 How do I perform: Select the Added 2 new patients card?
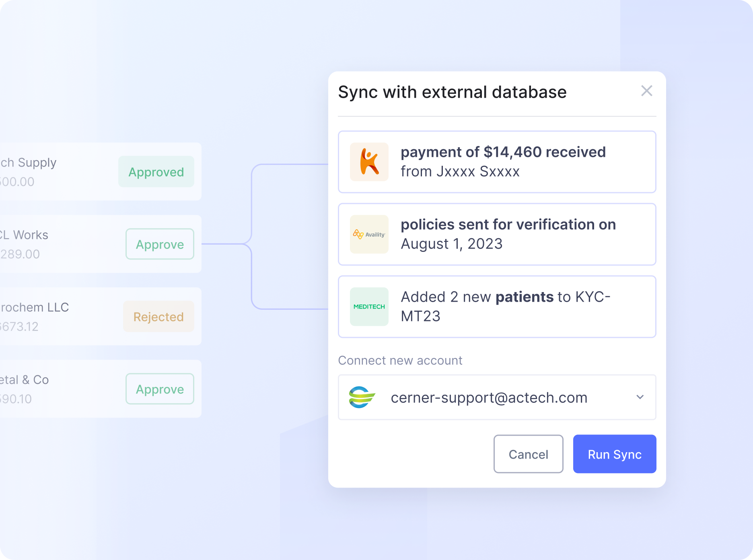[497, 307]
